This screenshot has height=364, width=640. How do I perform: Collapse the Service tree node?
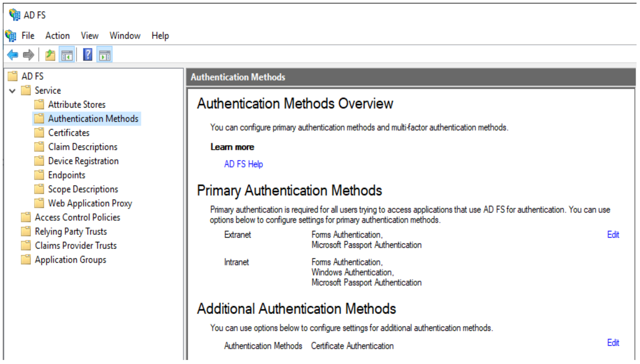pyautogui.click(x=12, y=91)
